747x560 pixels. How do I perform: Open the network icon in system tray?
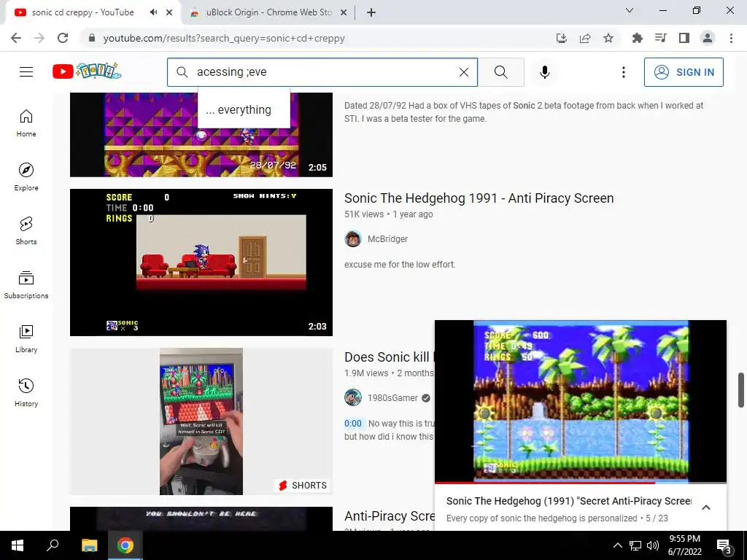[635, 545]
